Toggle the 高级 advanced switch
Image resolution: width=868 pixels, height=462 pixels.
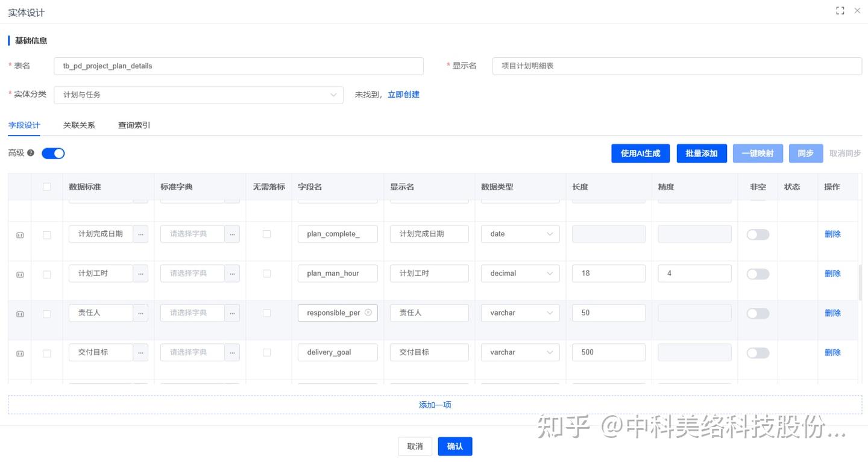tap(53, 153)
